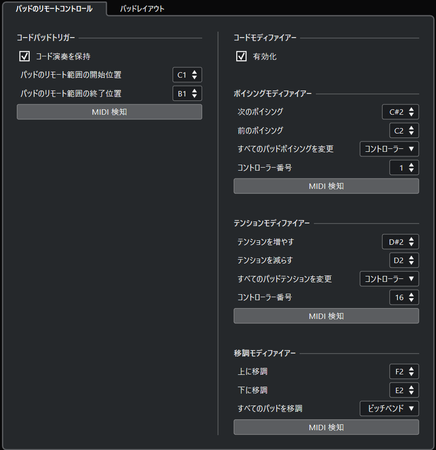Click MIDI 検知 under 移調モディファイアー
The width and height of the screenshot is (436, 450).
click(x=326, y=427)
